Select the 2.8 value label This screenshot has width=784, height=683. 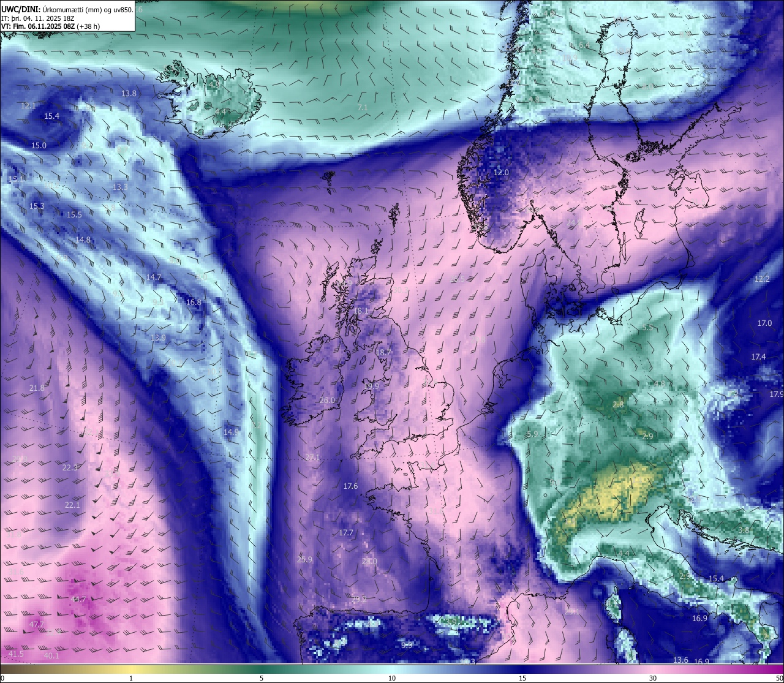(x=618, y=404)
